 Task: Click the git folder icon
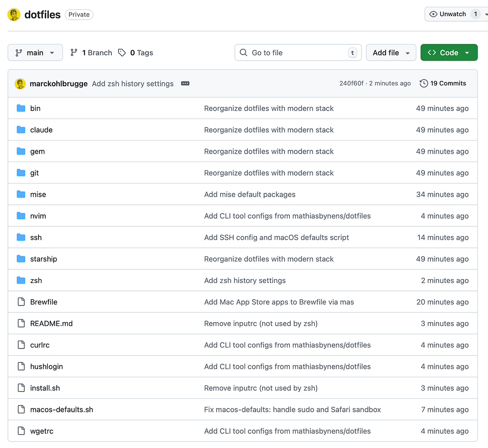(21, 173)
